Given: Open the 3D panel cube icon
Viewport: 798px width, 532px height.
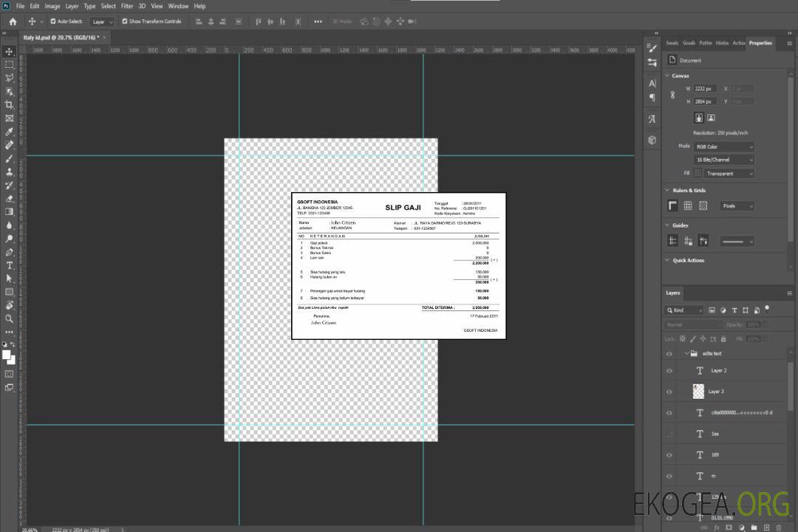Looking at the screenshot, I should pyautogui.click(x=652, y=140).
